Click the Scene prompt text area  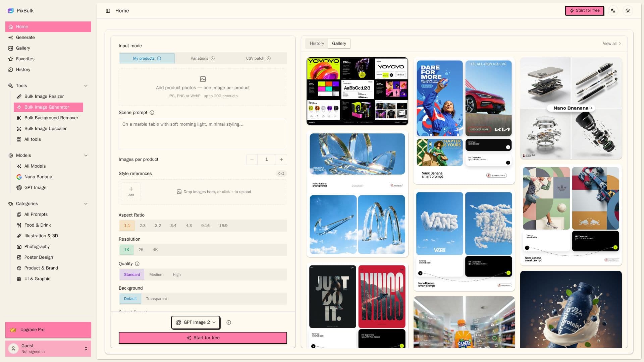click(203, 134)
